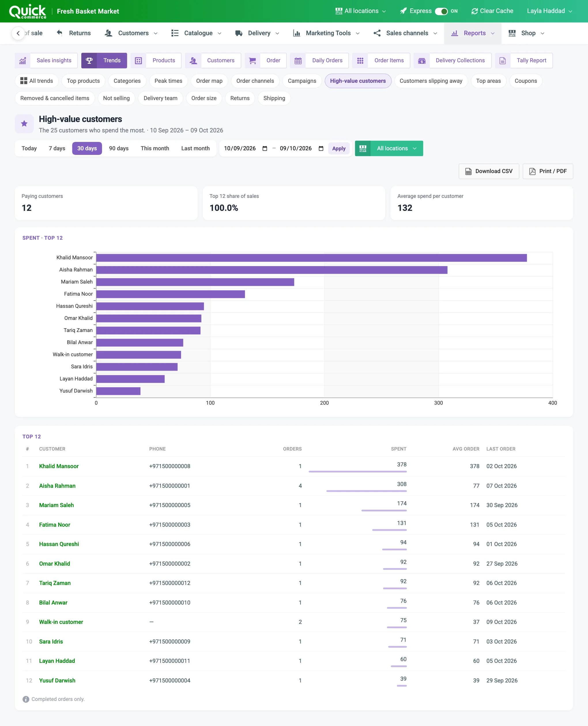Select Last month range

point(195,149)
